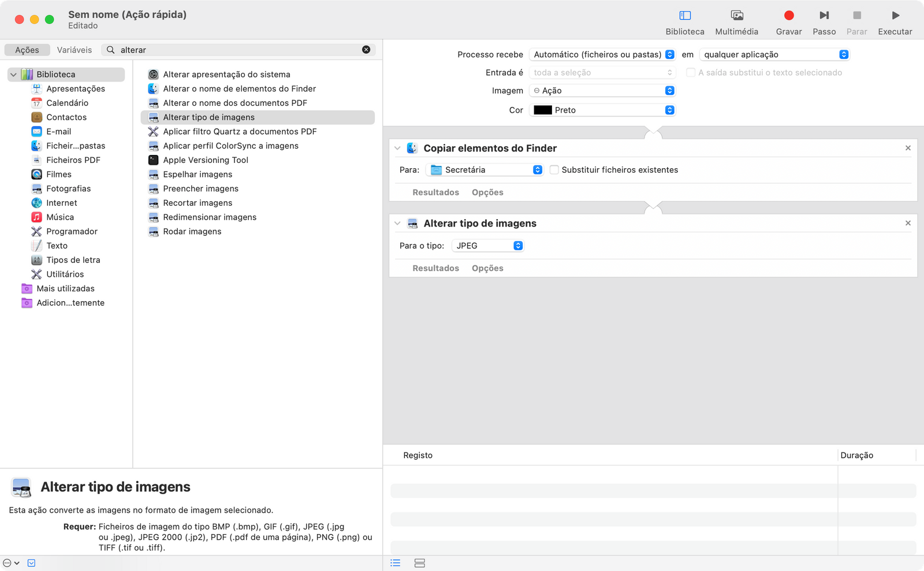Open the Processo recebe dropdown
The width and height of the screenshot is (924, 571).
pos(602,54)
